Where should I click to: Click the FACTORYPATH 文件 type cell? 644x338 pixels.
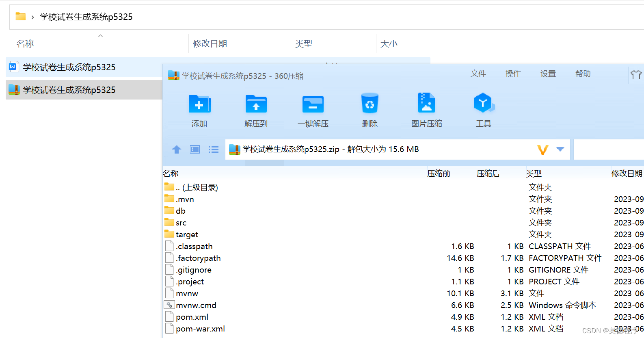(565, 258)
